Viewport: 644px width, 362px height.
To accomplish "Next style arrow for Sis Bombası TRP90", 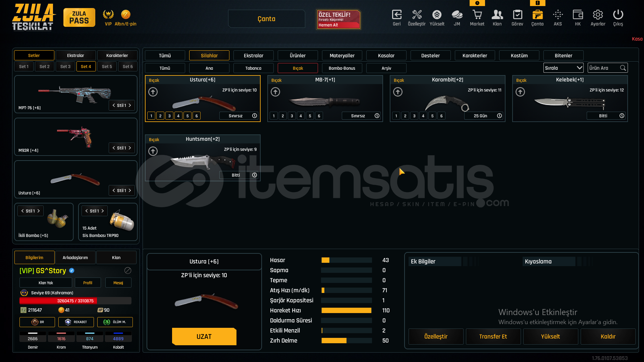I will [x=103, y=211].
